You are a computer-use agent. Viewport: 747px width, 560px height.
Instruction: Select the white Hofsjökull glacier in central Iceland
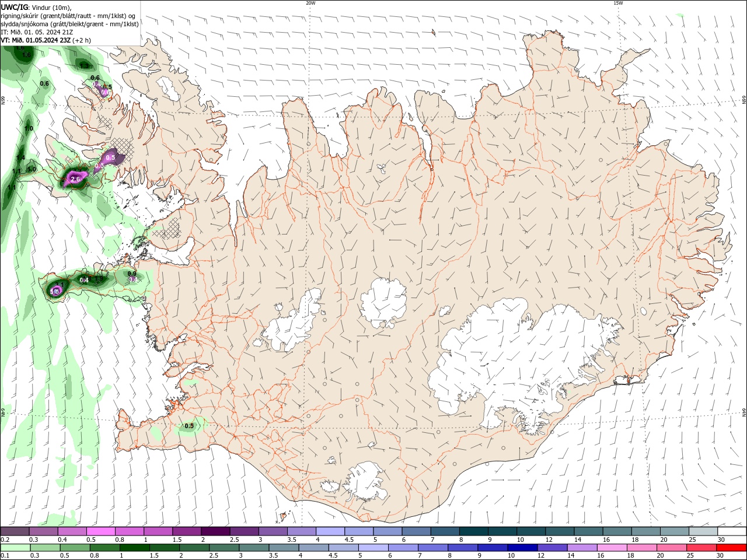pyautogui.click(x=383, y=303)
